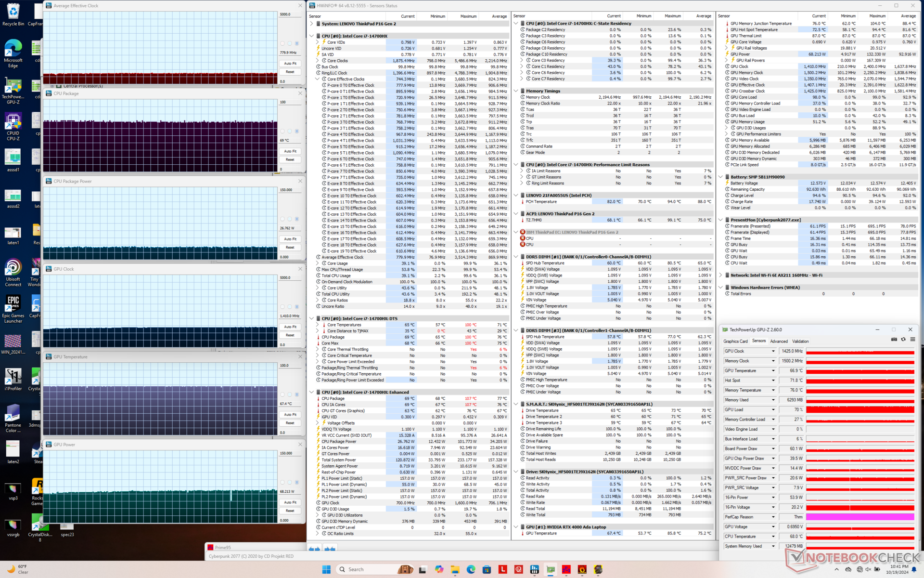Click HWiNFO collapse columns arrows icon
The width and height of the screenshot is (924, 578).
[x=330, y=549]
